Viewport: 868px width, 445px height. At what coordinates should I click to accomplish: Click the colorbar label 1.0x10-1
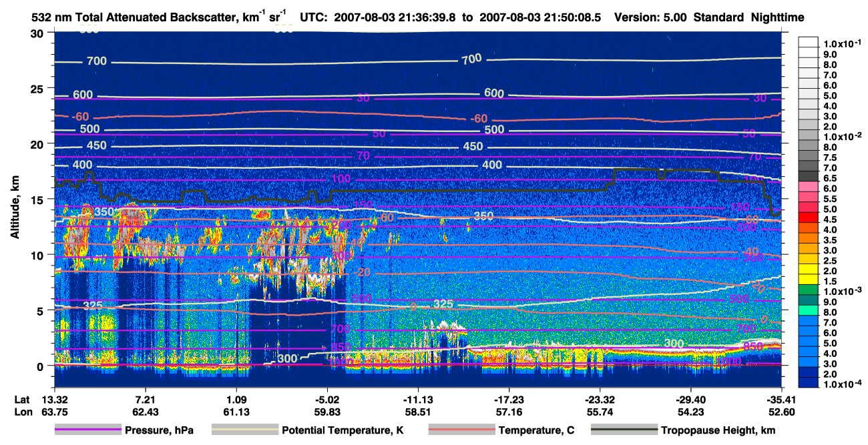coord(843,43)
